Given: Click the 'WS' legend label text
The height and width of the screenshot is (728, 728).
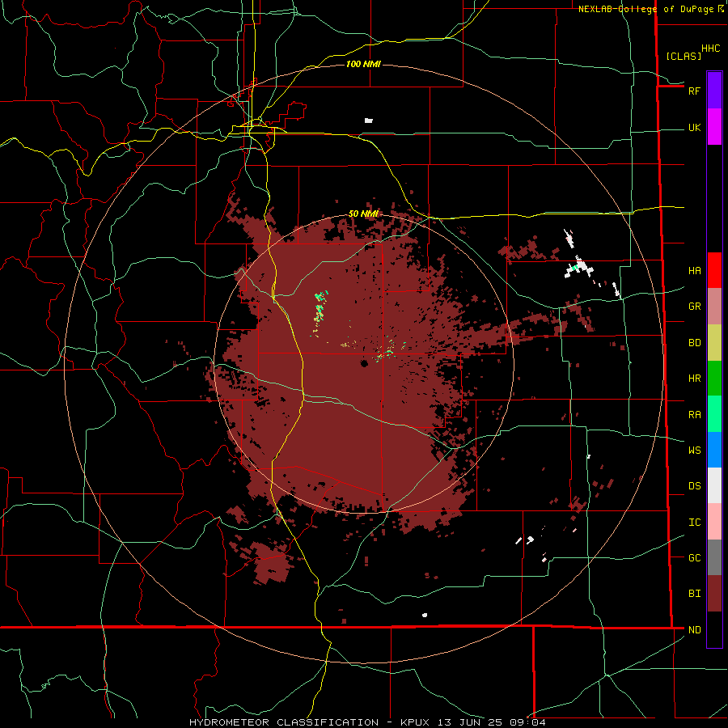Looking at the screenshot, I should click(x=694, y=450).
